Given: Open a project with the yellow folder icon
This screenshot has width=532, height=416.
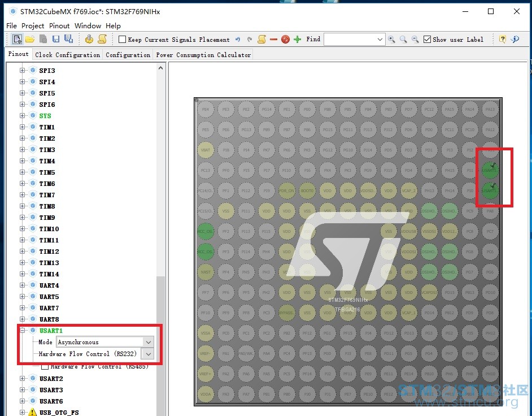Looking at the screenshot, I should [x=30, y=40].
